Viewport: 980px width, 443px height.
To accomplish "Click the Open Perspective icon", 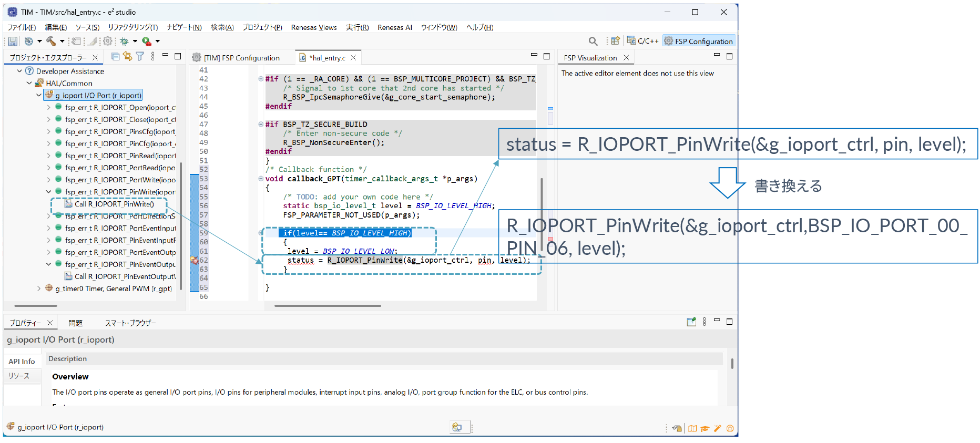I will pyautogui.click(x=615, y=41).
